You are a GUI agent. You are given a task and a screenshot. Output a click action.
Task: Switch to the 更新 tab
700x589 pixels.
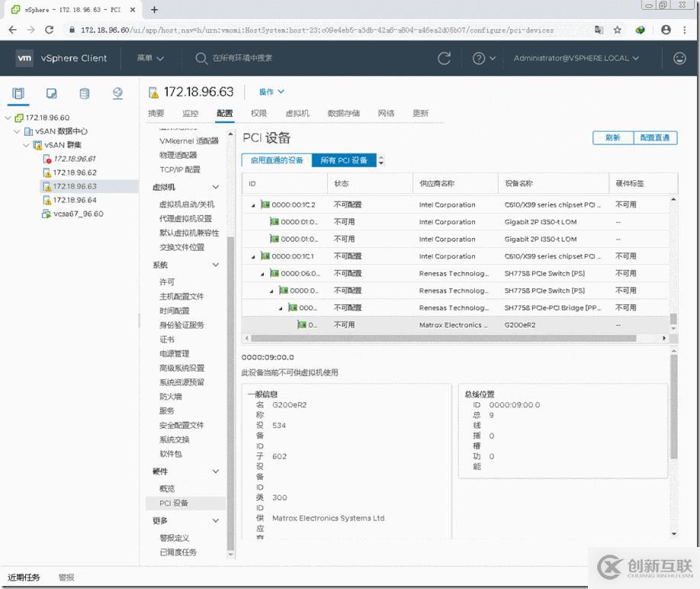421,113
